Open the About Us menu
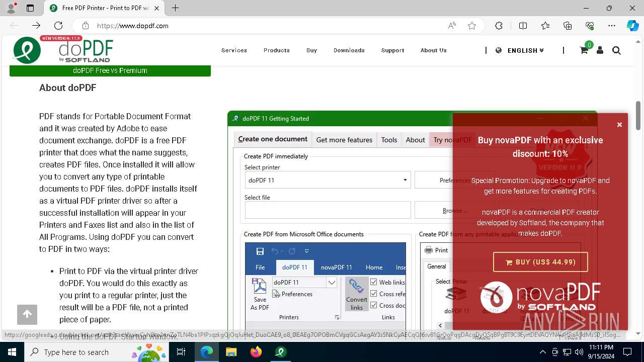The height and width of the screenshot is (362, 644). [x=434, y=50]
